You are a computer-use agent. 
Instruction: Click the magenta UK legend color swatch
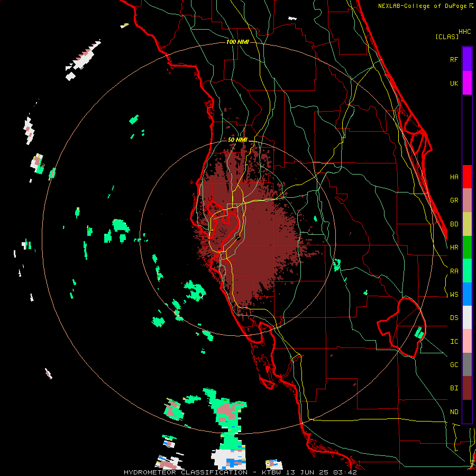pos(467,83)
